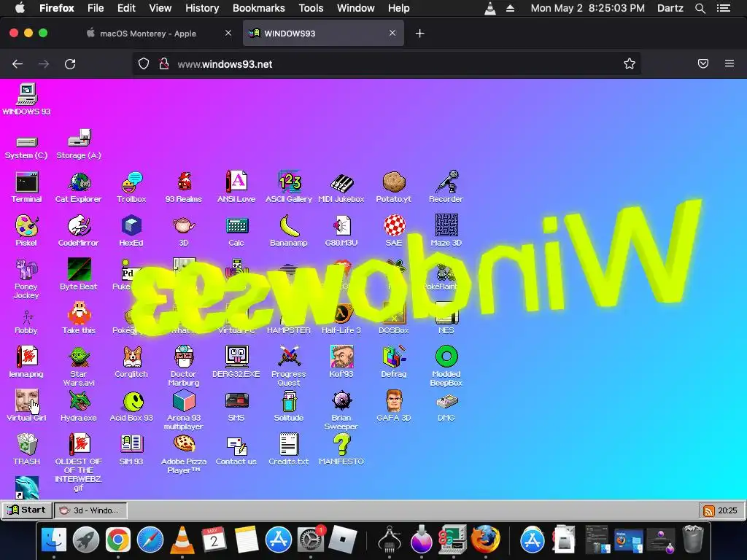
Task: Launch Robby stick figure icon
Action: click(x=27, y=317)
